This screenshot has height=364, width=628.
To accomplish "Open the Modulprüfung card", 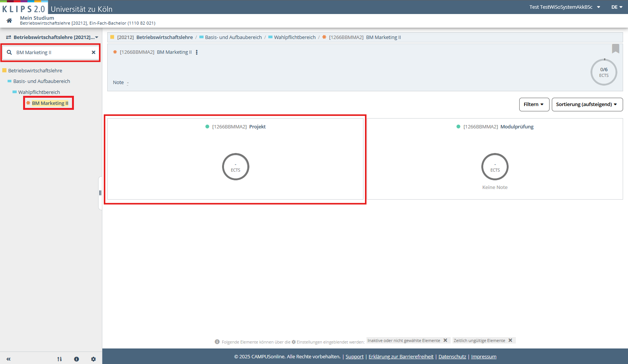I will (495, 159).
